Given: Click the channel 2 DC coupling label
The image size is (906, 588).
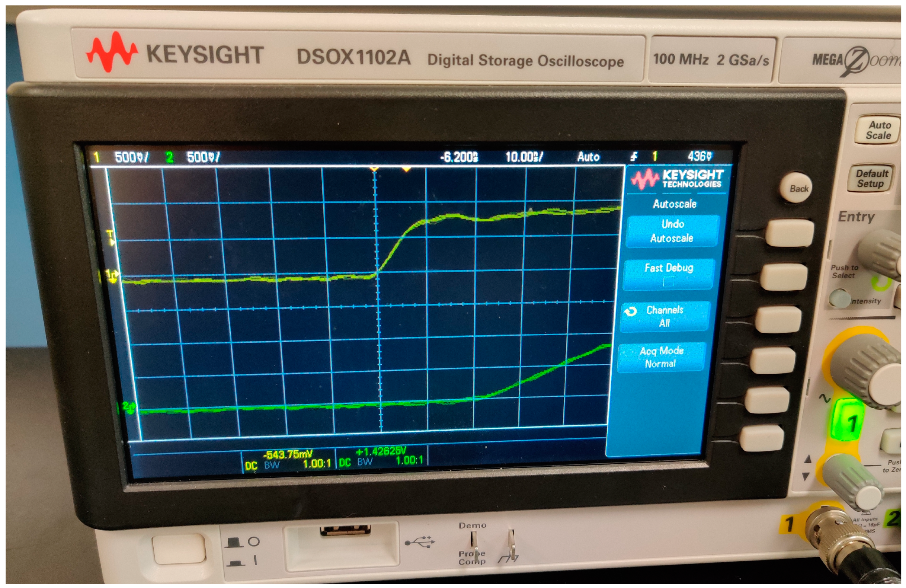Looking at the screenshot, I should coord(345,462).
